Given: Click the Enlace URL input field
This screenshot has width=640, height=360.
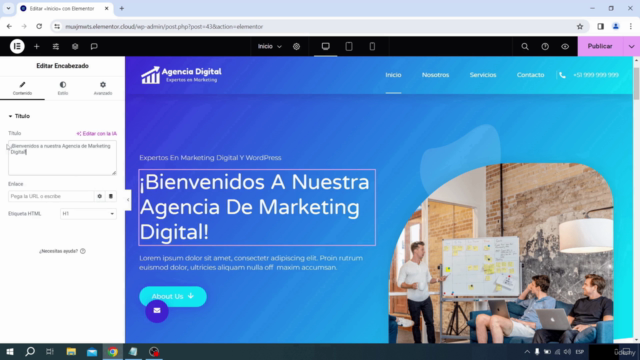Looking at the screenshot, I should click(51, 196).
